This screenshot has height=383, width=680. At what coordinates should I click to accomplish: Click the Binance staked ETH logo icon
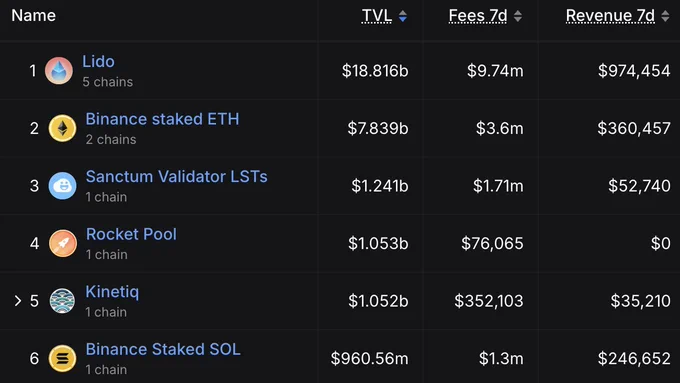click(x=62, y=128)
